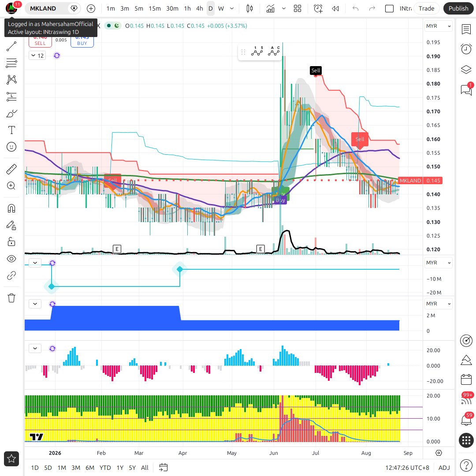476x476 pixels.
Task: Remove drawings with the trash icon
Action: click(11, 298)
